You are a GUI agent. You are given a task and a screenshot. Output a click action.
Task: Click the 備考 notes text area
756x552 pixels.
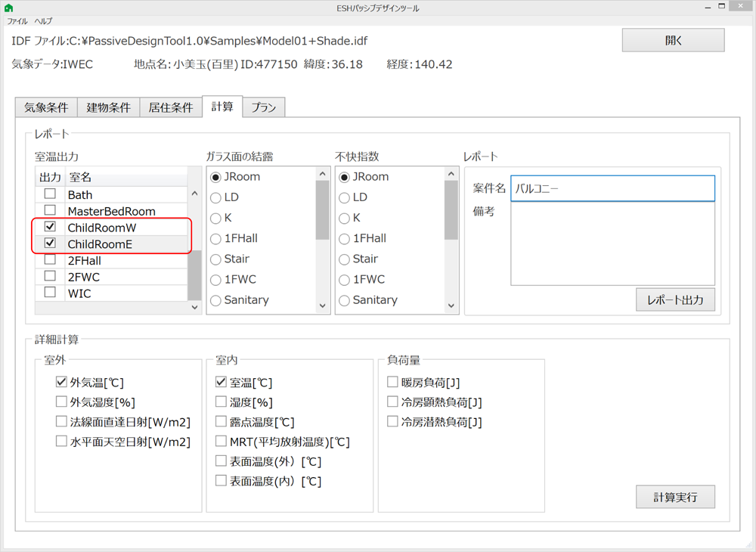coord(612,243)
